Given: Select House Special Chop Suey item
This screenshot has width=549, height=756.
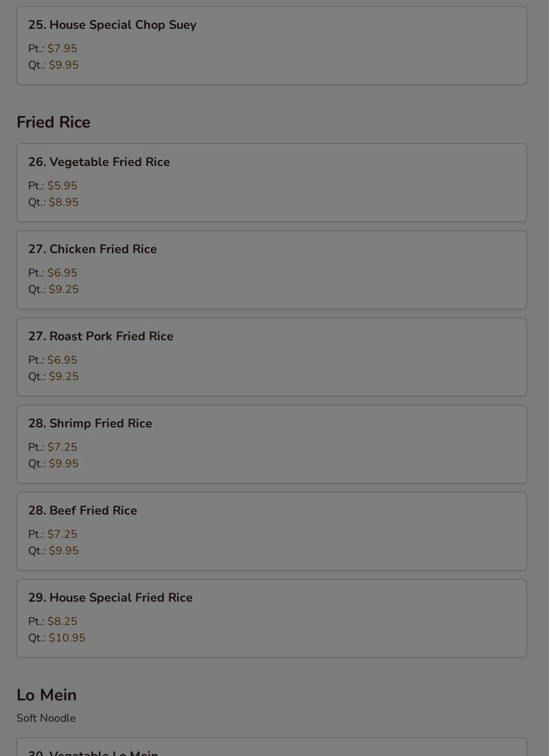Looking at the screenshot, I should coord(272,45).
